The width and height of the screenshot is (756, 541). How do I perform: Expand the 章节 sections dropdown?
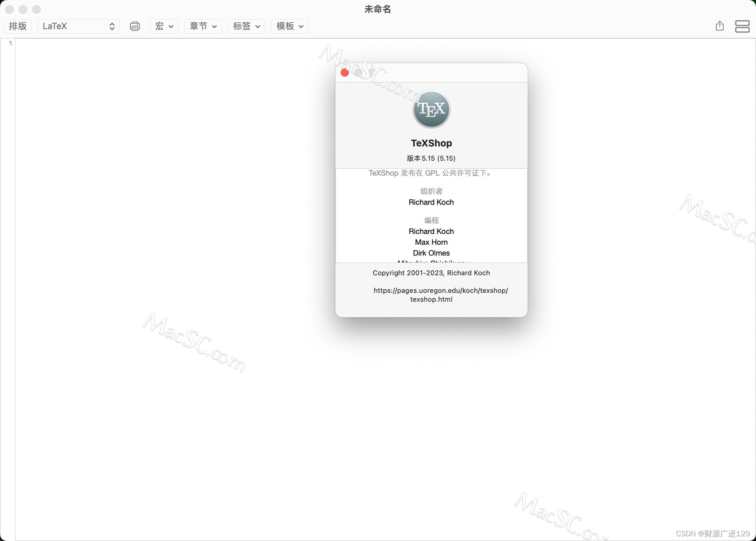tap(203, 26)
